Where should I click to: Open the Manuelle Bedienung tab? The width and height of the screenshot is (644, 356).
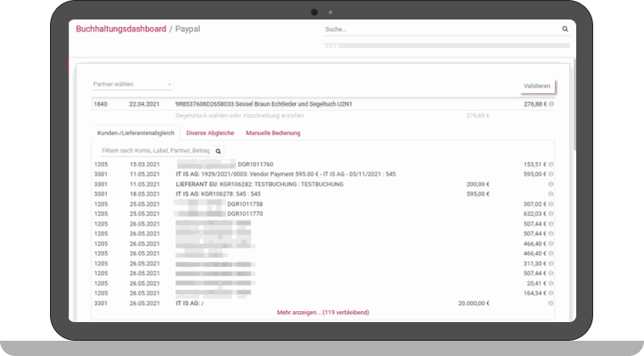pos(273,133)
